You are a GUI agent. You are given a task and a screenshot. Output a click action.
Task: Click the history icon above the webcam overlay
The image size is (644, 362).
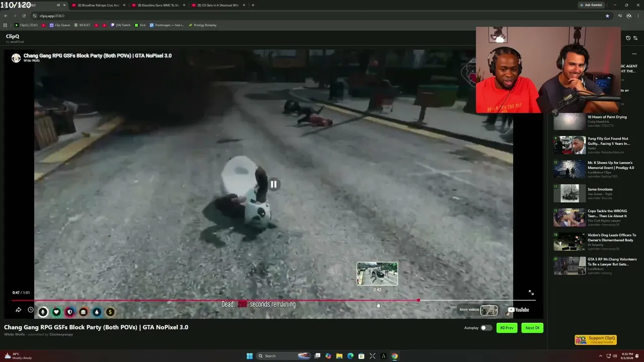pos(628,38)
